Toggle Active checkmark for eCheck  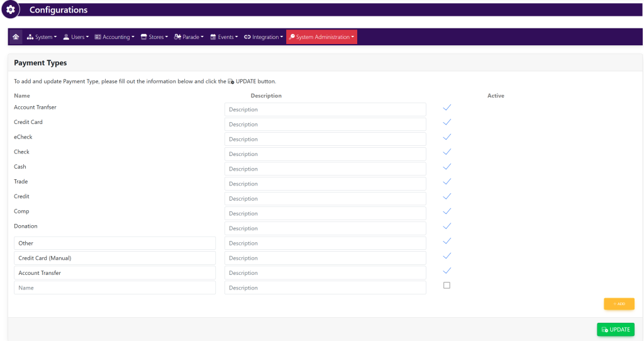click(447, 137)
